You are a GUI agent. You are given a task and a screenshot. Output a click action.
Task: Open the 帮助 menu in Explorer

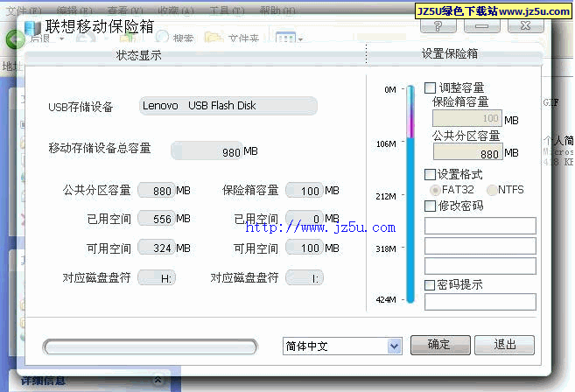point(277,10)
